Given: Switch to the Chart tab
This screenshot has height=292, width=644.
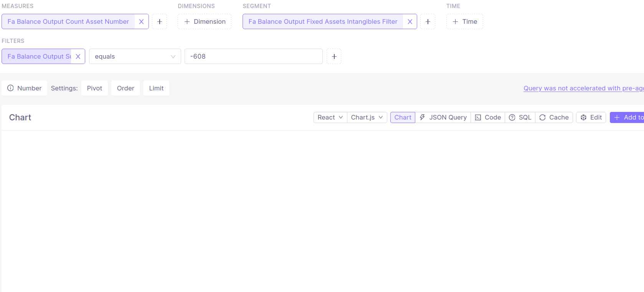Looking at the screenshot, I should 403,117.
